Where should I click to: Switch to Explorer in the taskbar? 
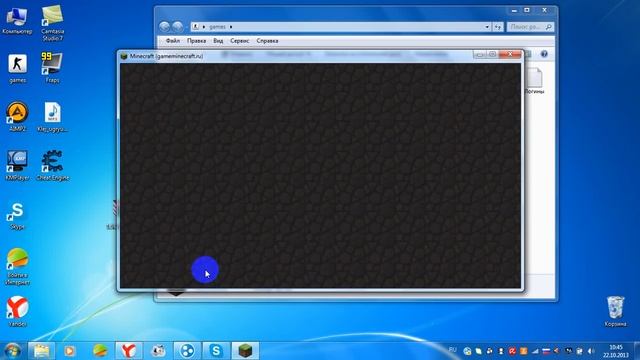pyautogui.click(x=41, y=351)
